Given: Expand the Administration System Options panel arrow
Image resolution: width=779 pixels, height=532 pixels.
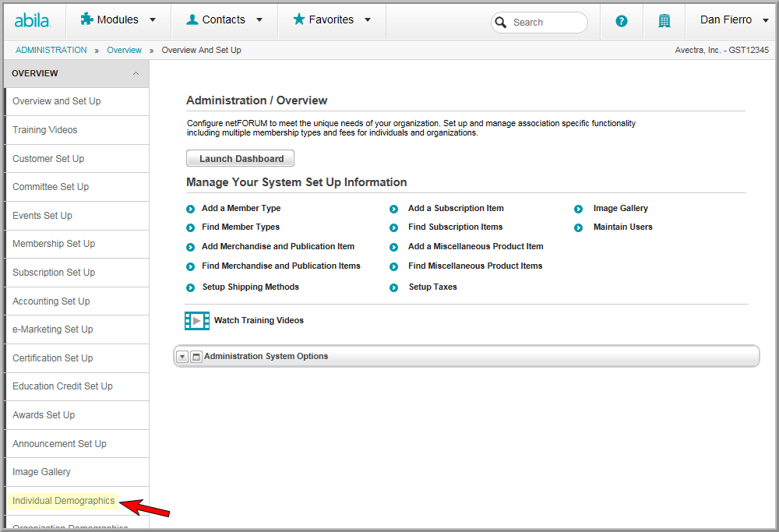Looking at the screenshot, I should click(182, 357).
